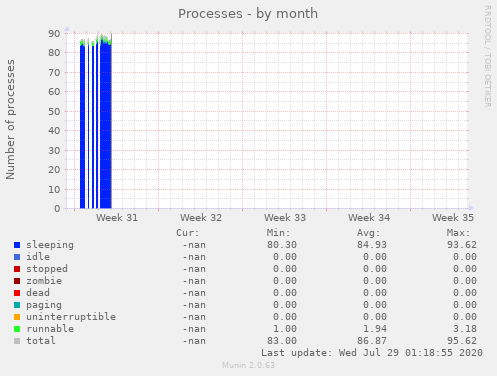
Task: Click the 'Processes - by month' title
Action: tap(248, 14)
